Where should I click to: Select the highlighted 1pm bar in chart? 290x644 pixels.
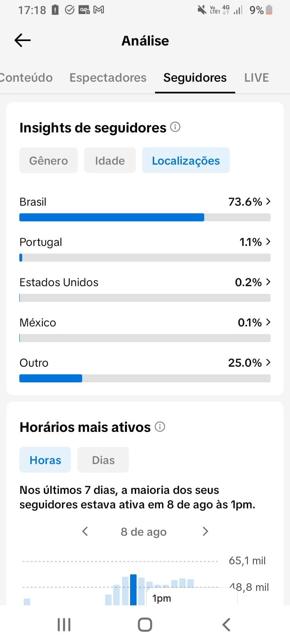coord(133,590)
